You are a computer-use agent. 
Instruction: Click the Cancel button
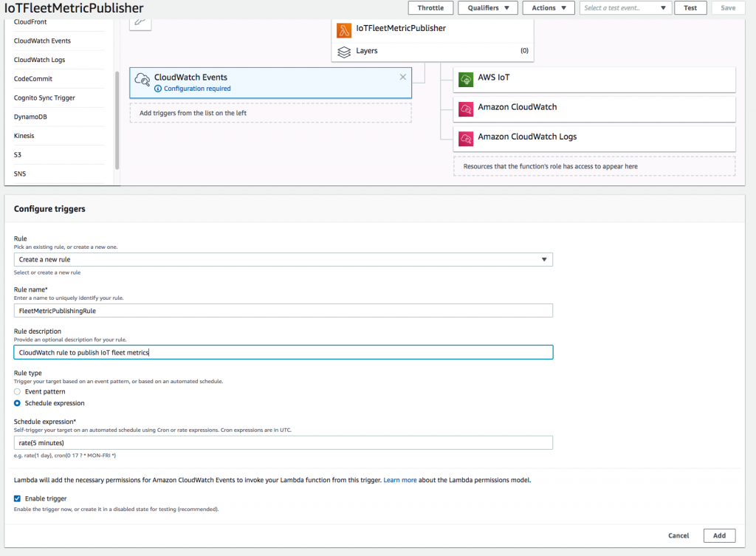[678, 536]
